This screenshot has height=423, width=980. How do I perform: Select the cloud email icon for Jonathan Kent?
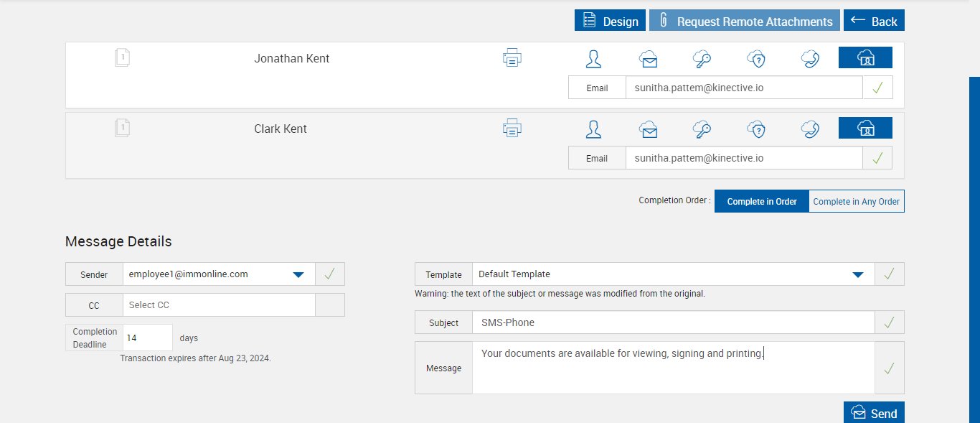pos(649,59)
